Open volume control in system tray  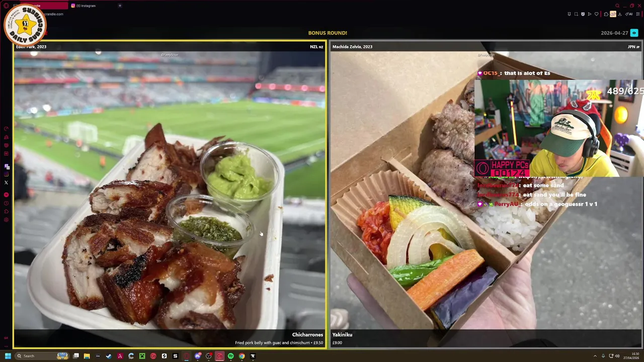coord(617,356)
